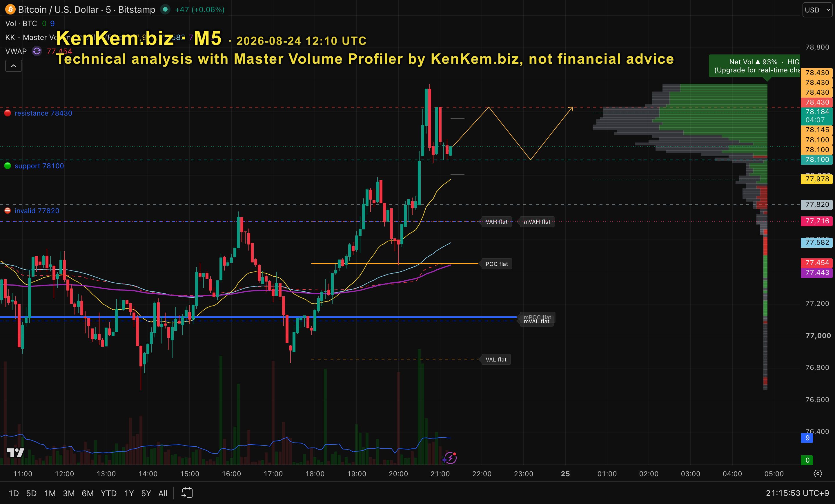This screenshot has width=835, height=504.
Task: Click the purple lightning replay icon
Action: coord(450,458)
